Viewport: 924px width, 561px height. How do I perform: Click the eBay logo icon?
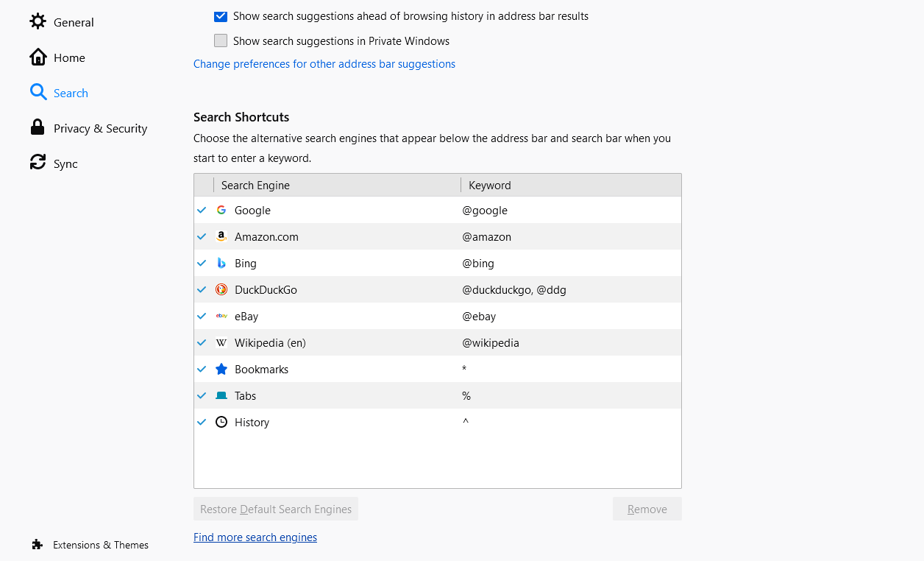click(x=221, y=316)
